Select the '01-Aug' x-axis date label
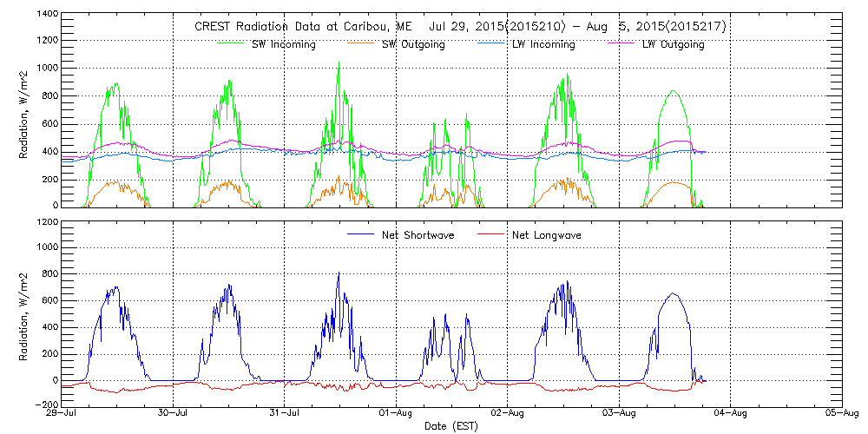 pyautogui.click(x=397, y=413)
